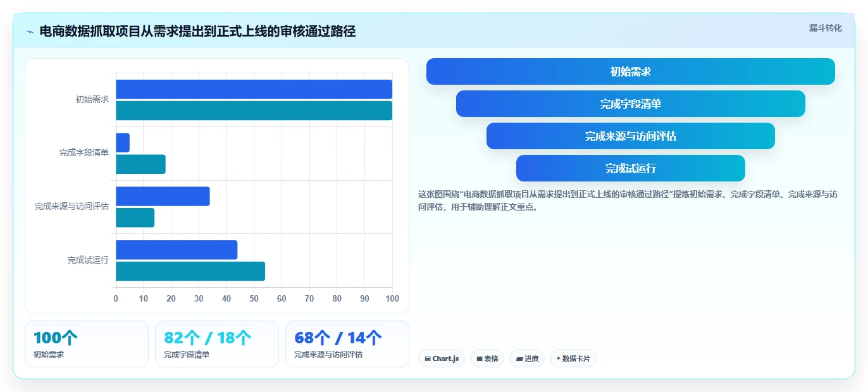
Task: Click the 完成试运行 chart axis label
Action: [x=88, y=260]
